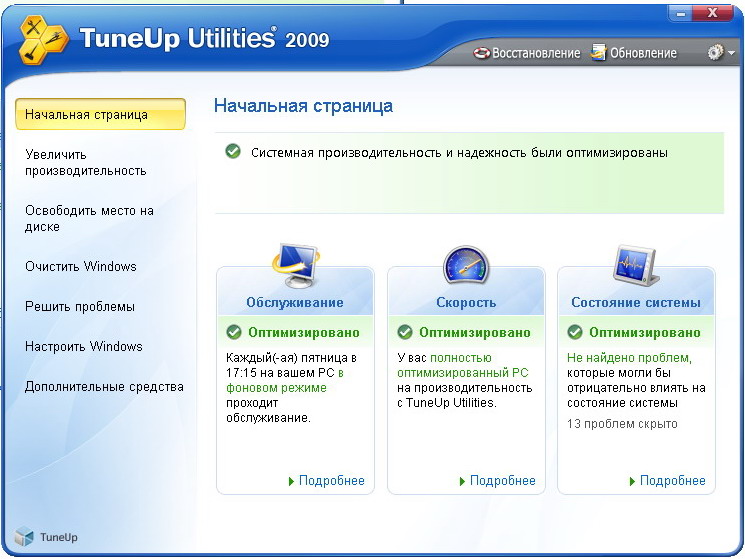Close the TuneUp Utilities window
The image size is (745, 559).
713,13
